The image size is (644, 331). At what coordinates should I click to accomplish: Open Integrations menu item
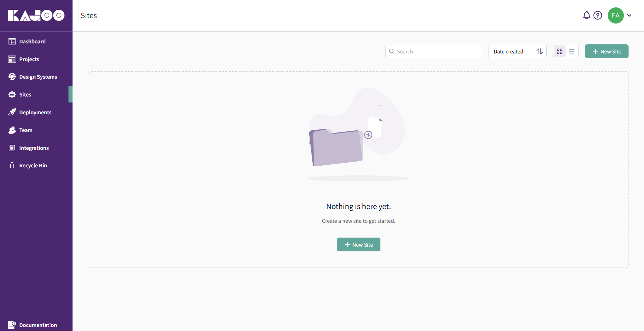36,148
